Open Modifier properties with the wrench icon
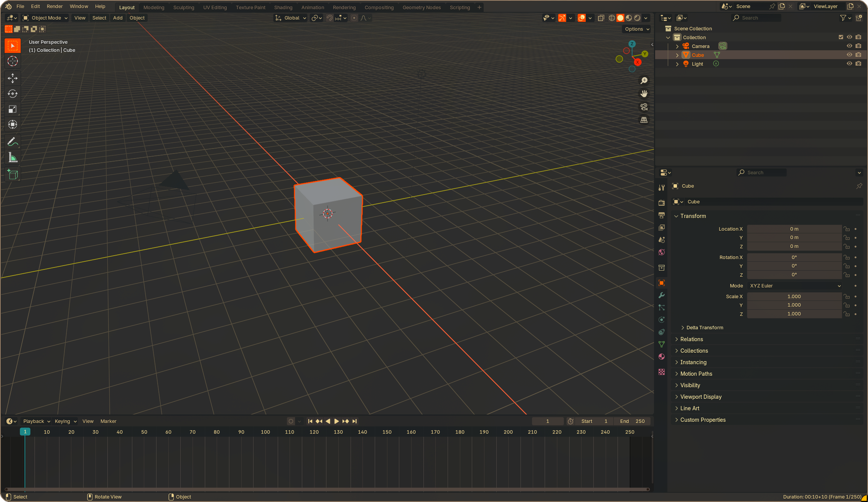The image size is (868, 502). pos(662,295)
